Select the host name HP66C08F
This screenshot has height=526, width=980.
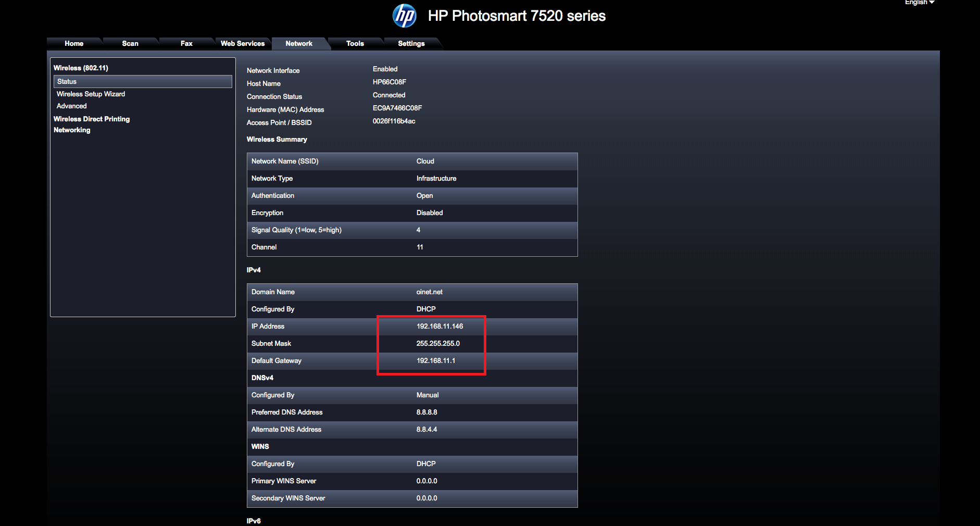coord(390,82)
